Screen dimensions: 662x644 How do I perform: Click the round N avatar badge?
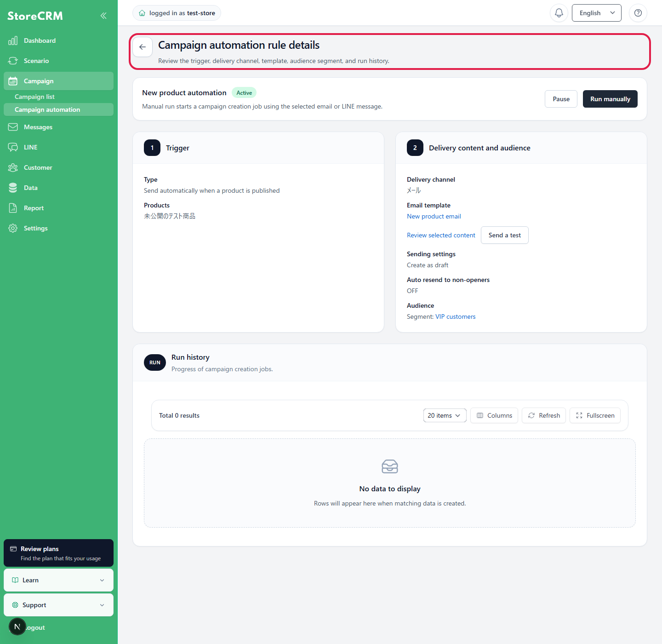pyautogui.click(x=17, y=627)
